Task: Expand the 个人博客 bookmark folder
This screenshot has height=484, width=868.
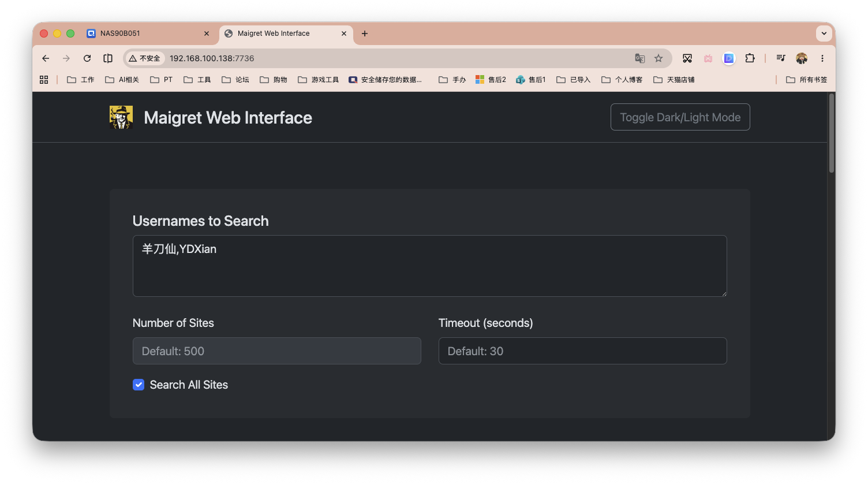Action: 622,80
